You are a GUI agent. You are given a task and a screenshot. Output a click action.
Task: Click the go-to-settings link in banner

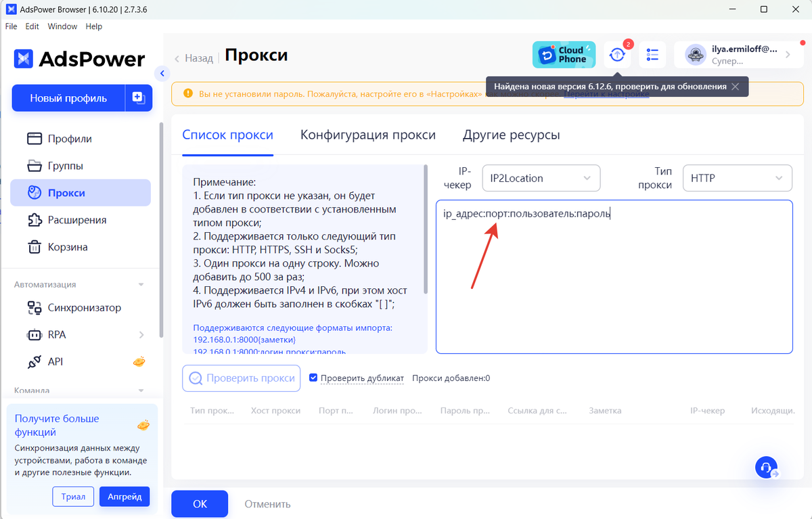(x=606, y=94)
